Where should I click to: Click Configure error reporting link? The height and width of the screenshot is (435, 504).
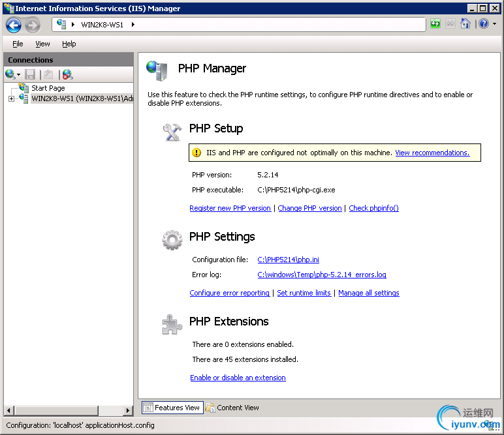[230, 293]
